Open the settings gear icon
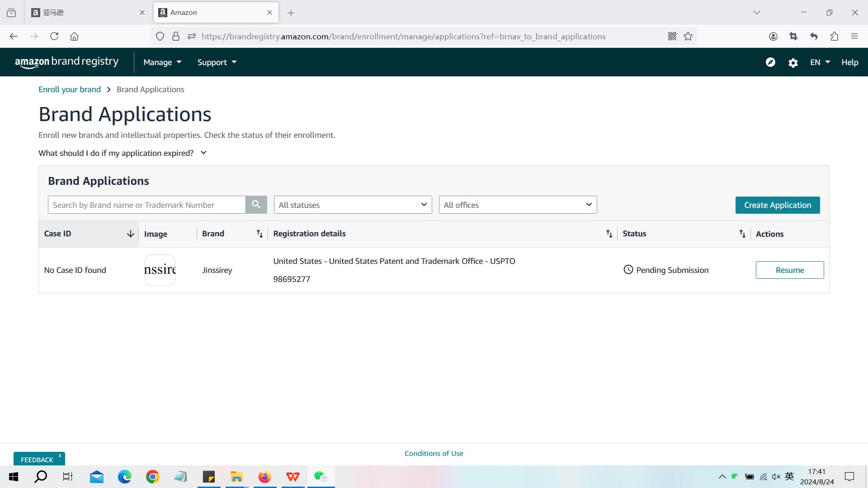This screenshot has height=488, width=868. point(793,63)
